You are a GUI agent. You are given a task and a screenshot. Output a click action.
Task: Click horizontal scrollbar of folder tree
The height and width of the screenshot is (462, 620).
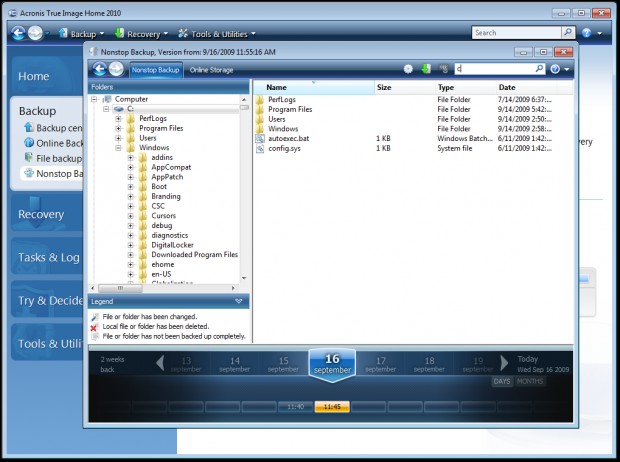(120, 288)
